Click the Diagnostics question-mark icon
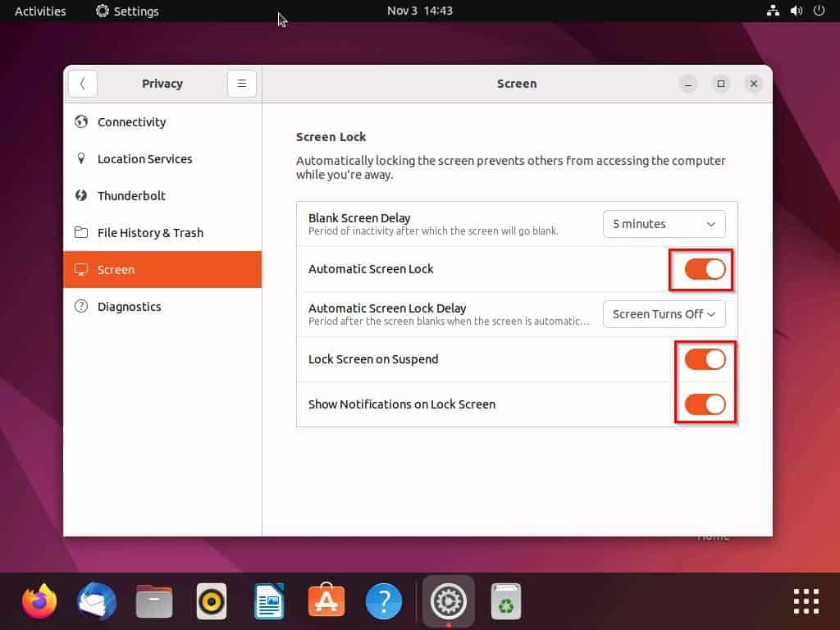This screenshot has height=630, width=840. coord(81,307)
